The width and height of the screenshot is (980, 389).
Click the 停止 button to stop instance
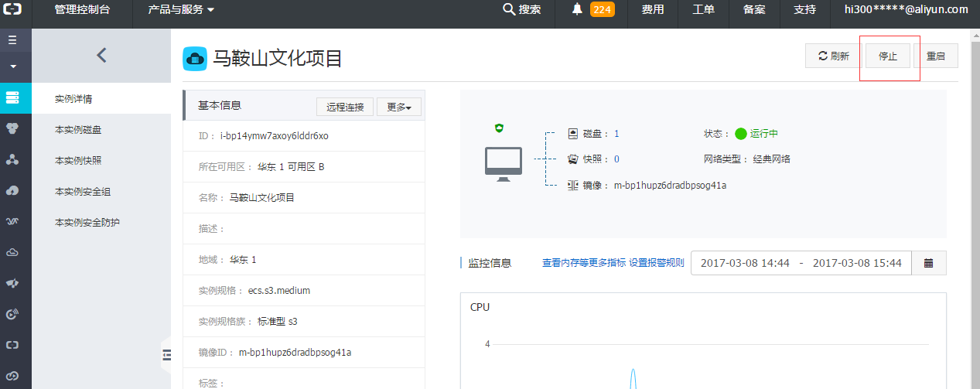pyautogui.click(x=888, y=56)
